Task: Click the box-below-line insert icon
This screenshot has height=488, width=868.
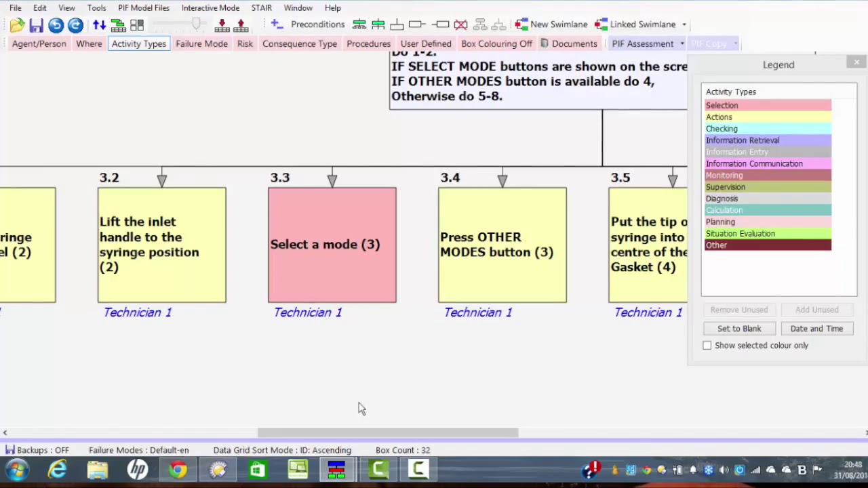Action: tap(397, 25)
